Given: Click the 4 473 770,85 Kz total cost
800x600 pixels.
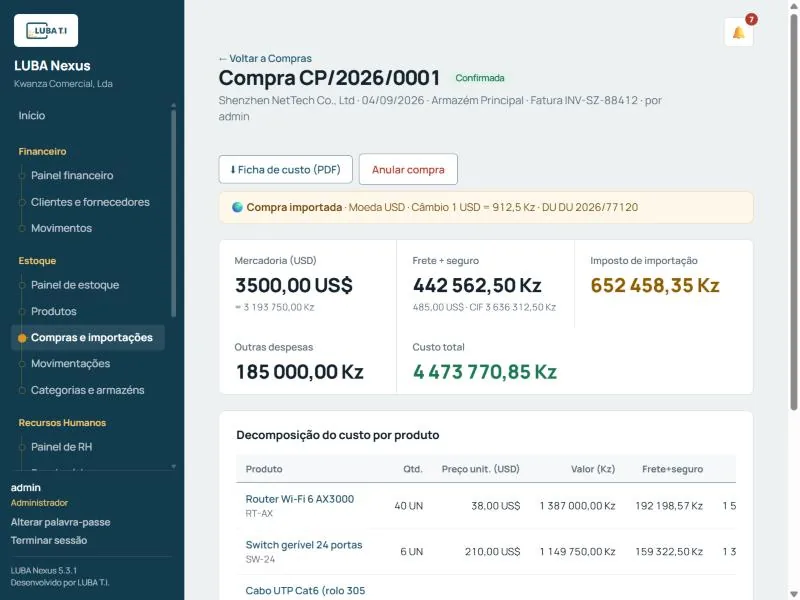Looking at the screenshot, I should (x=485, y=372).
